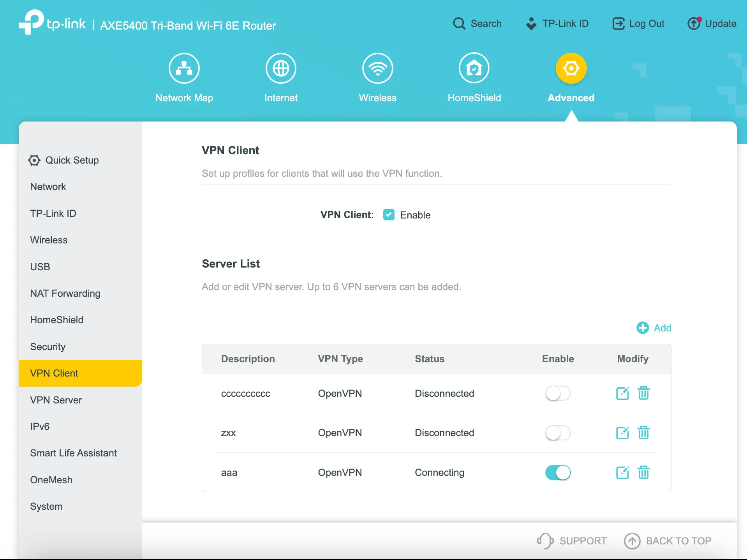Open the Wireless settings icon
This screenshot has height=560, width=747.
pos(377,68)
